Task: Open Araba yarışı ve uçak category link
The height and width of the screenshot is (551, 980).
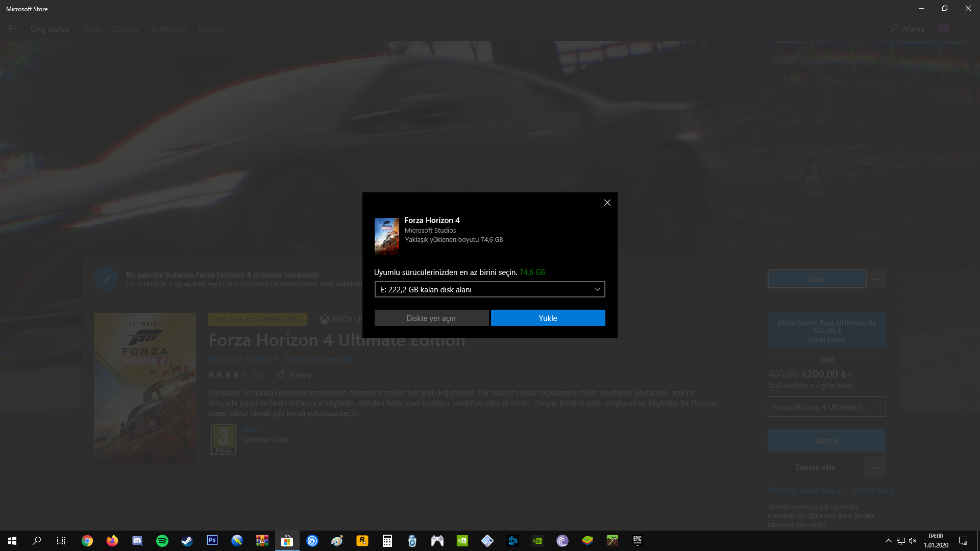Action: pos(319,359)
